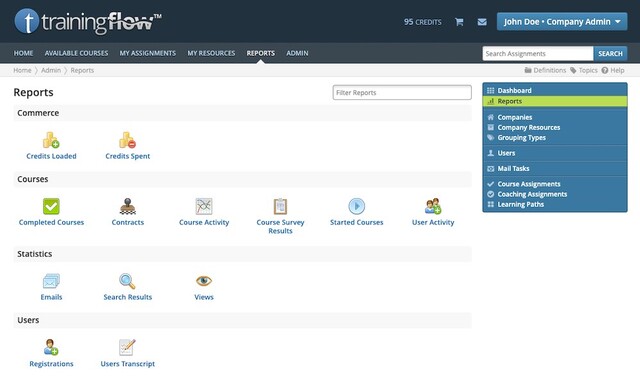Screen dimensions: 640x384
Task: Open the Users Transcript document icon
Action: coord(127,347)
